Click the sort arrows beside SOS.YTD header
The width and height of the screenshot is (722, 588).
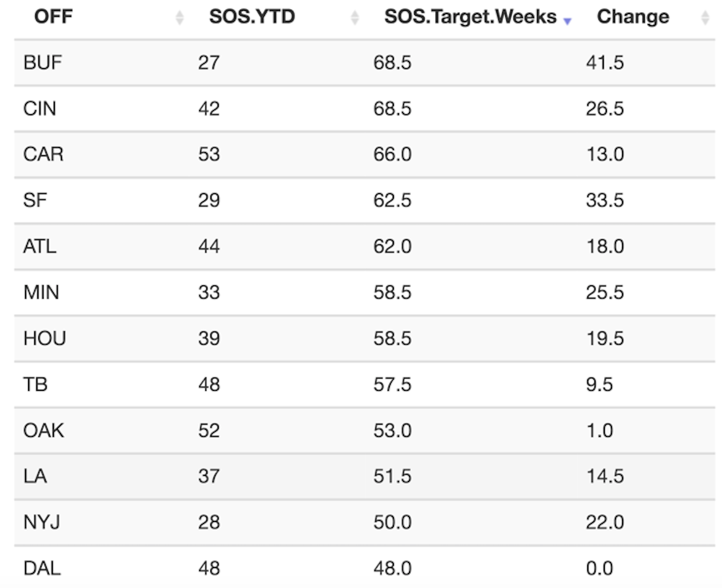(354, 18)
